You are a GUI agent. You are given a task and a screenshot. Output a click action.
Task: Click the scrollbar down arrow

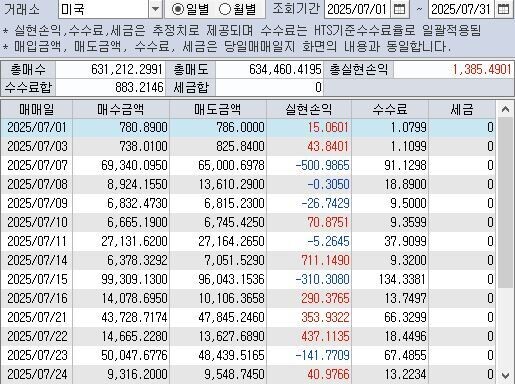coord(505,376)
